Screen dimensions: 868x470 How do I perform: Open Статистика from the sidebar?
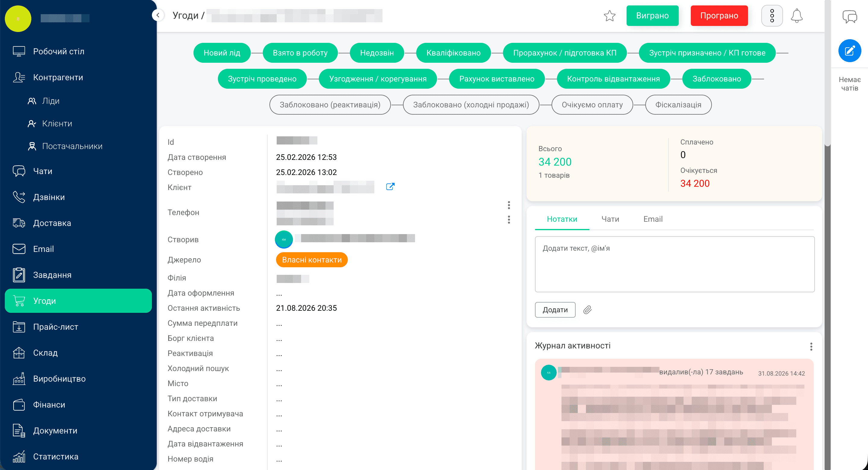pyautogui.click(x=78, y=456)
